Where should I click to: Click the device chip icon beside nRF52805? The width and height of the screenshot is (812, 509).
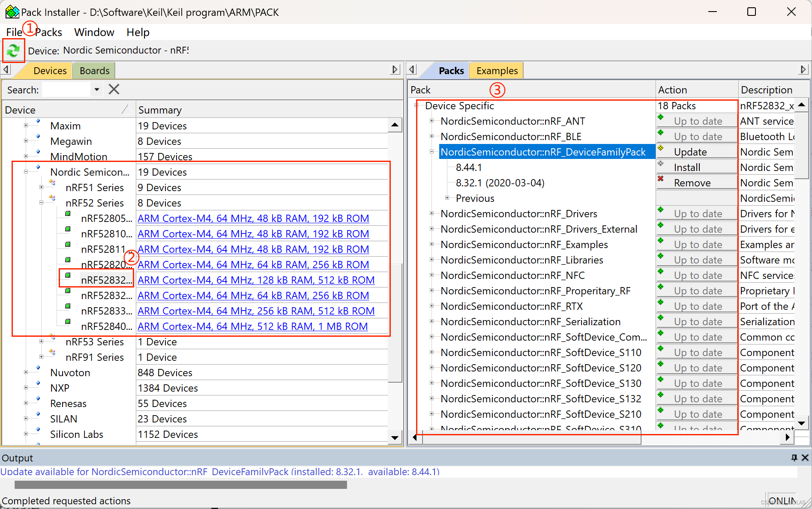click(68, 213)
